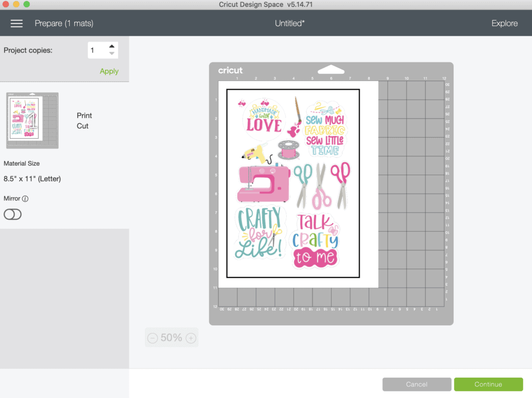Click the 50% zoom level text
This screenshot has width=532, height=398.
point(171,338)
